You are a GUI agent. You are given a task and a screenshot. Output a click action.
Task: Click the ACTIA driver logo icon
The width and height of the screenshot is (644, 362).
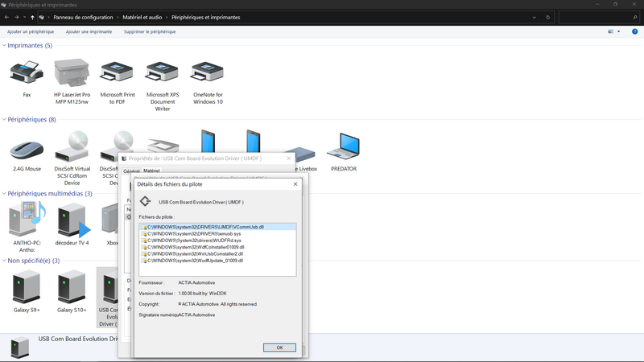coord(145,201)
